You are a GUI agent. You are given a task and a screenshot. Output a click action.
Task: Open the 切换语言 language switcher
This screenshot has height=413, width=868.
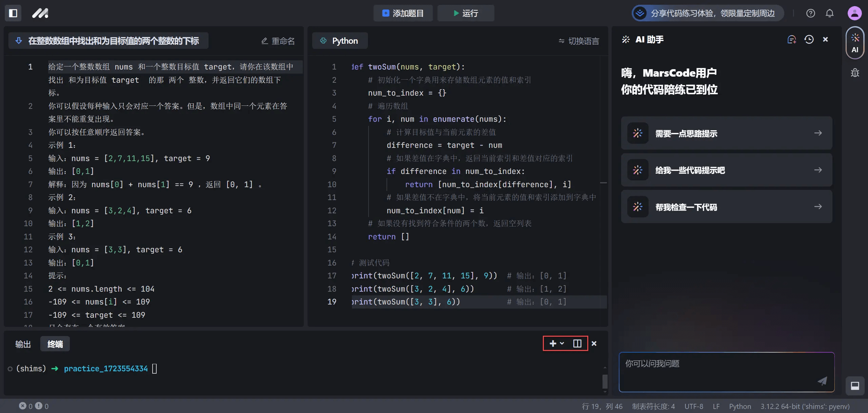579,41
